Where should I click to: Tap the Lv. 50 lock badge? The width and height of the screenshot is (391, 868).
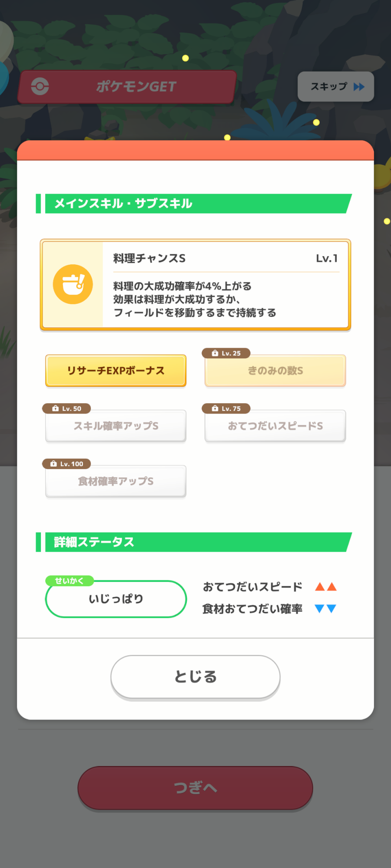click(x=66, y=408)
